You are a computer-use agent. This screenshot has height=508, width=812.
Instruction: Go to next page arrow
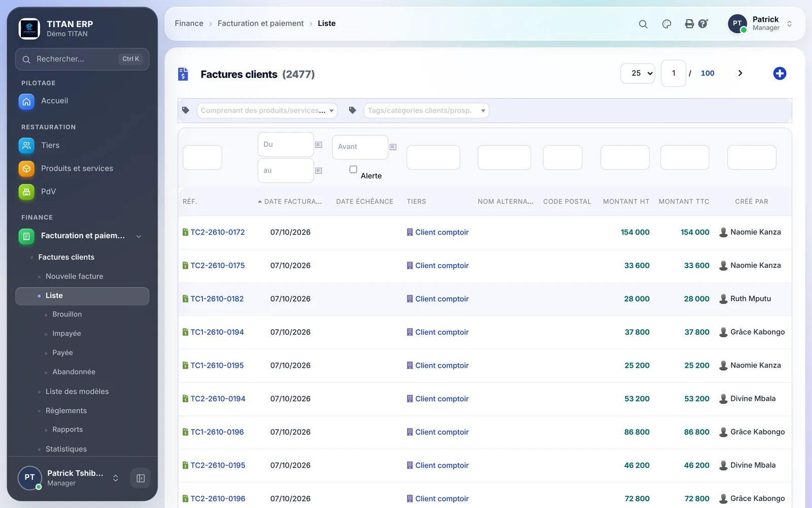740,73
